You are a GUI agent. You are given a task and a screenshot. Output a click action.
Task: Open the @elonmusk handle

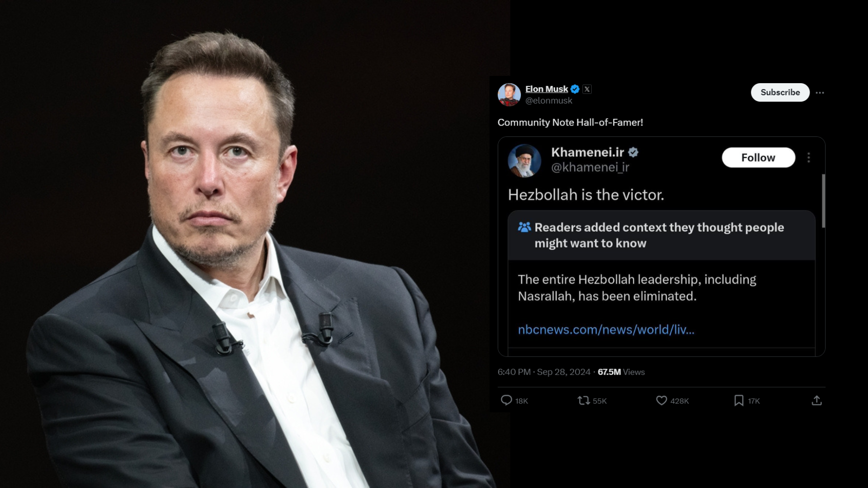click(549, 100)
